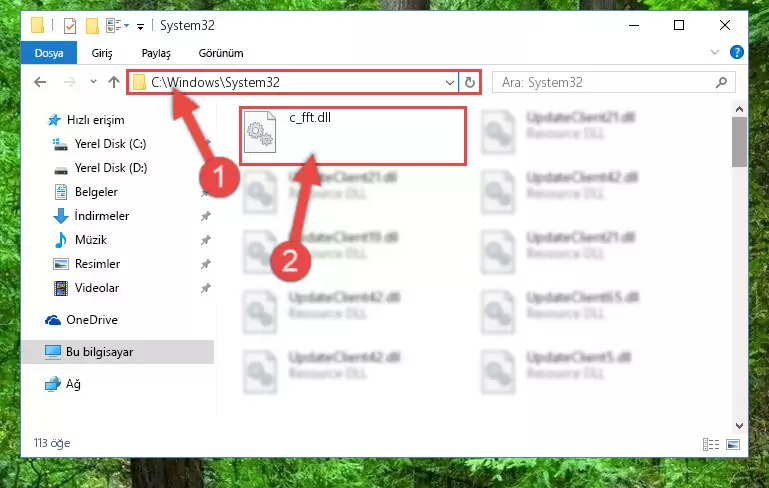Click the address bar path C:\Windows\System32
The height and width of the screenshot is (488, 769).
[215, 82]
